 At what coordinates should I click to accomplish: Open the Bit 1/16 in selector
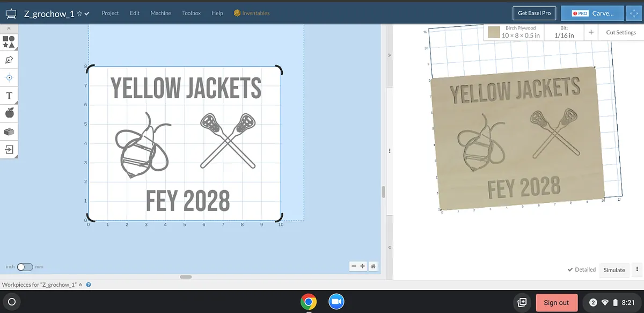coord(564,32)
